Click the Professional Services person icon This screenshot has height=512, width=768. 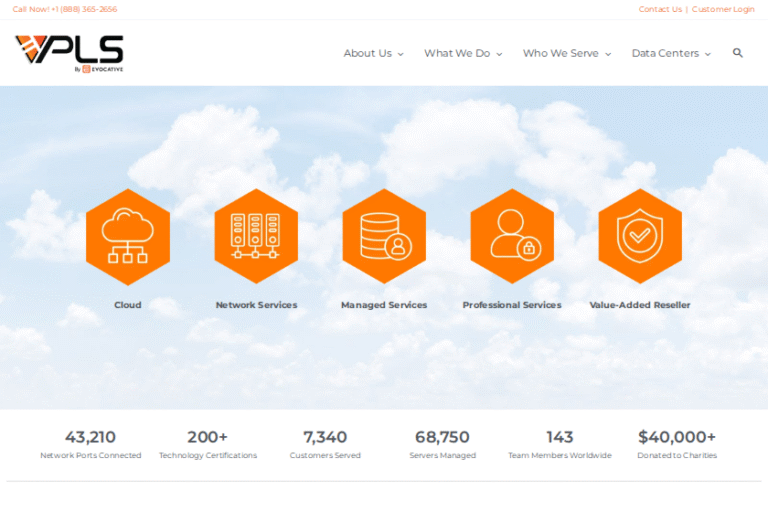point(512,236)
